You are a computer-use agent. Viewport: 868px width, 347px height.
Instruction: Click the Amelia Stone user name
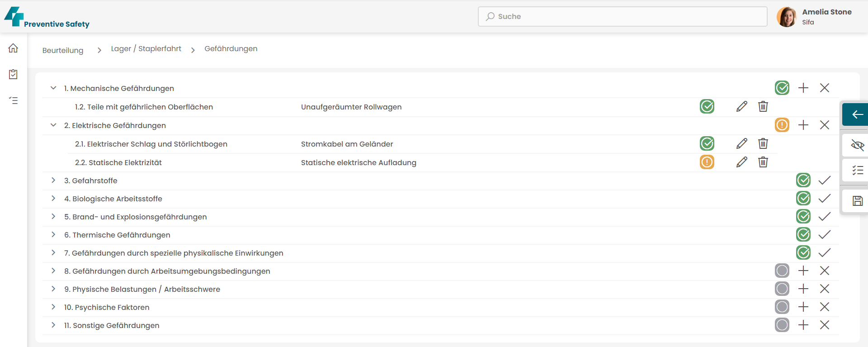[827, 12]
